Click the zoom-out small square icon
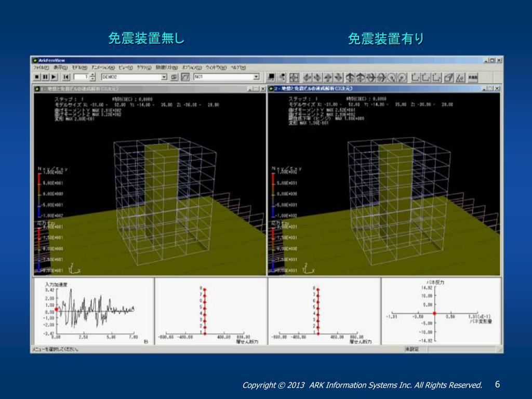 (282, 77)
